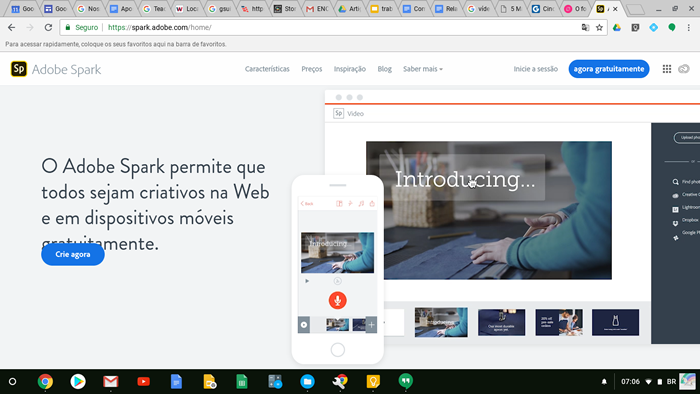Click the Inicie a sessão link
The height and width of the screenshot is (394, 700).
[535, 69]
